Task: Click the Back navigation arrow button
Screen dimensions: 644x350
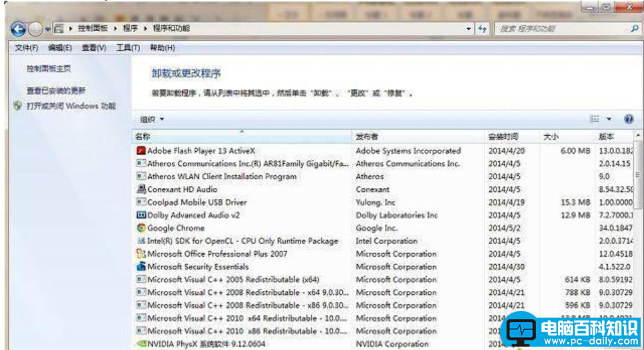Action: pyautogui.click(x=18, y=29)
